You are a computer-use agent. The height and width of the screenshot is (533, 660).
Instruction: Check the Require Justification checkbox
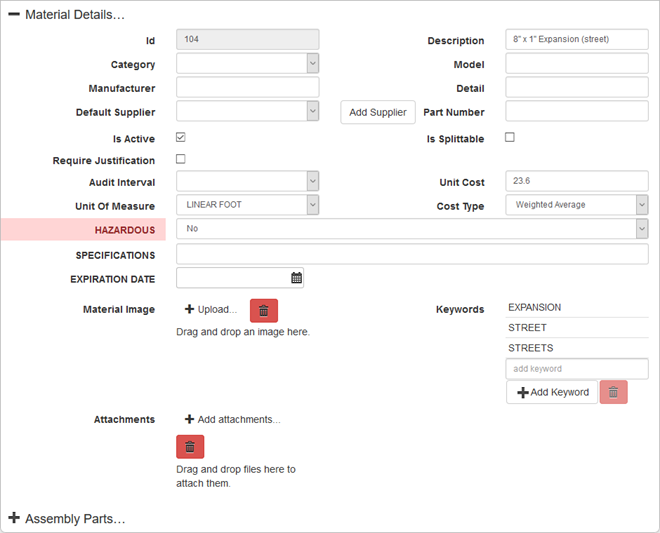pyautogui.click(x=181, y=159)
